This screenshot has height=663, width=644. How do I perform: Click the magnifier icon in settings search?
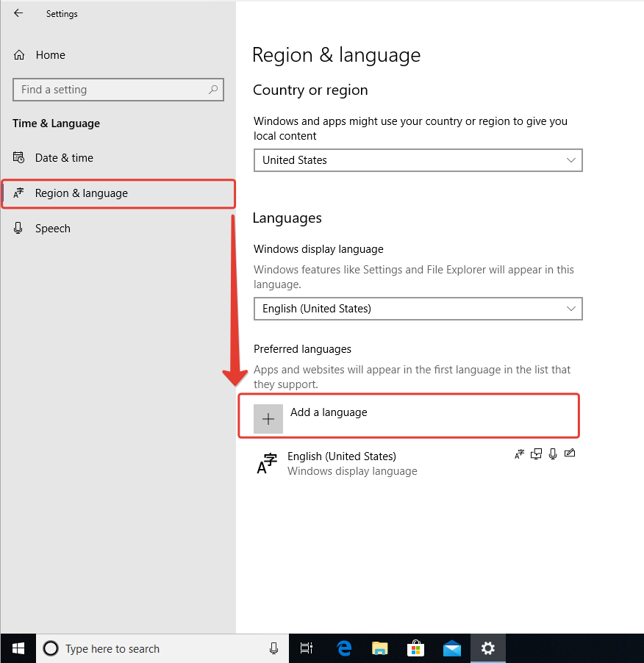pyautogui.click(x=213, y=90)
